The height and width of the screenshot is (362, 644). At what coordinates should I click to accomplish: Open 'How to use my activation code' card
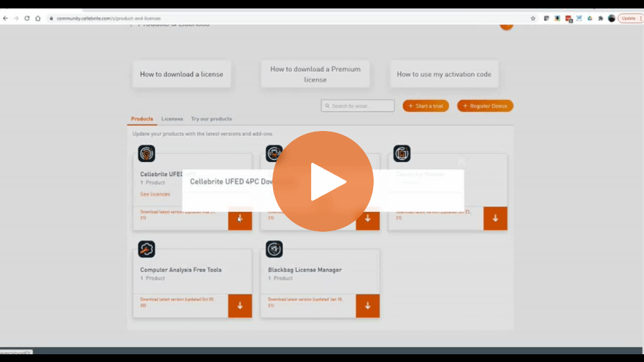(444, 75)
